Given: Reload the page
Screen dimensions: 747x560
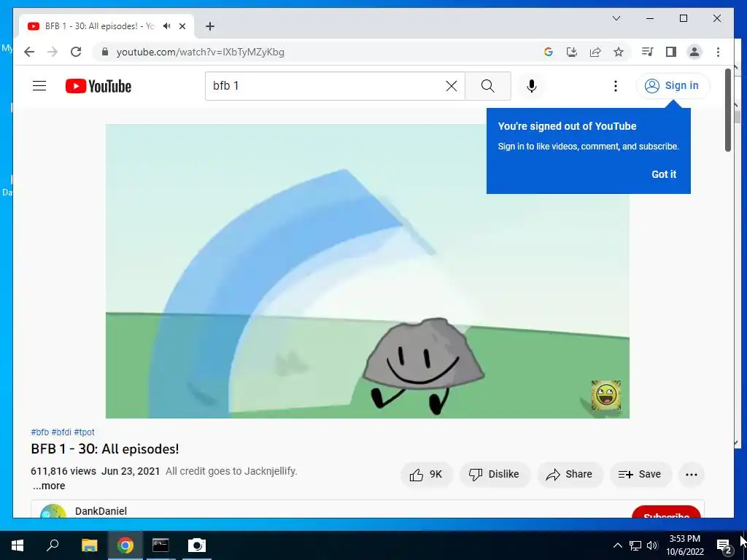Looking at the screenshot, I should pyautogui.click(x=76, y=52).
